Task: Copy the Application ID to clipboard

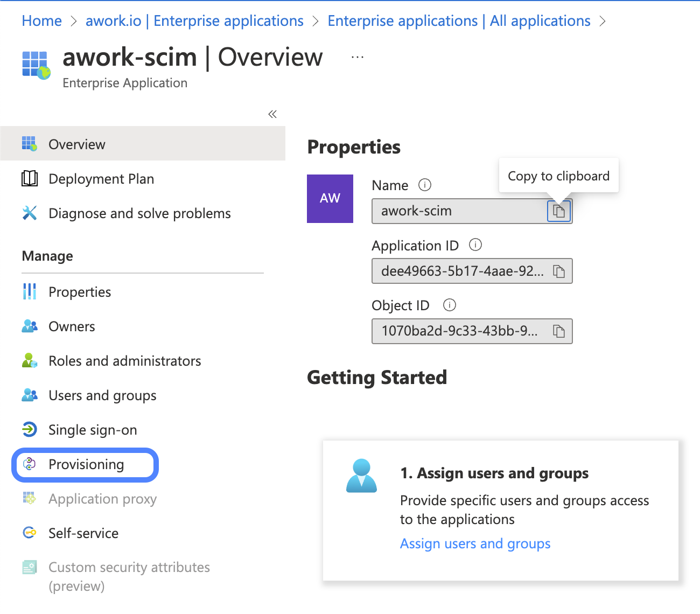Action: coord(559,271)
